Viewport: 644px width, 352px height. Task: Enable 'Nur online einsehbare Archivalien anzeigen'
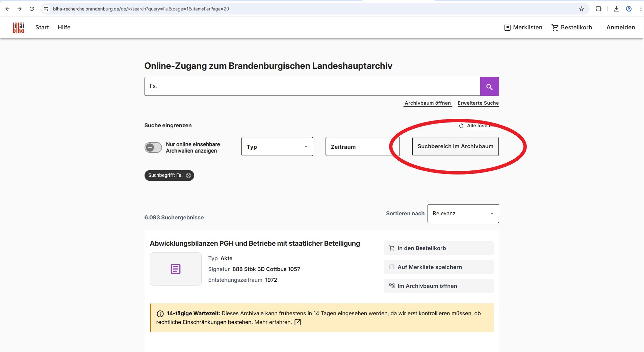click(x=153, y=147)
